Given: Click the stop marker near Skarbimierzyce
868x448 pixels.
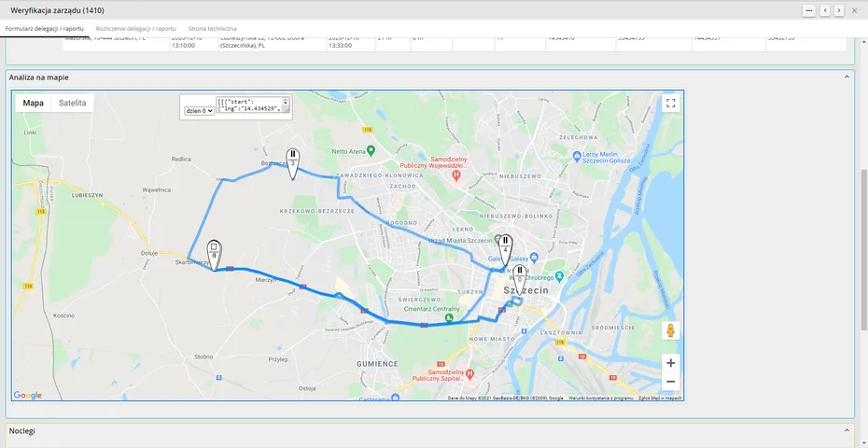Looking at the screenshot, I should coord(215,255).
